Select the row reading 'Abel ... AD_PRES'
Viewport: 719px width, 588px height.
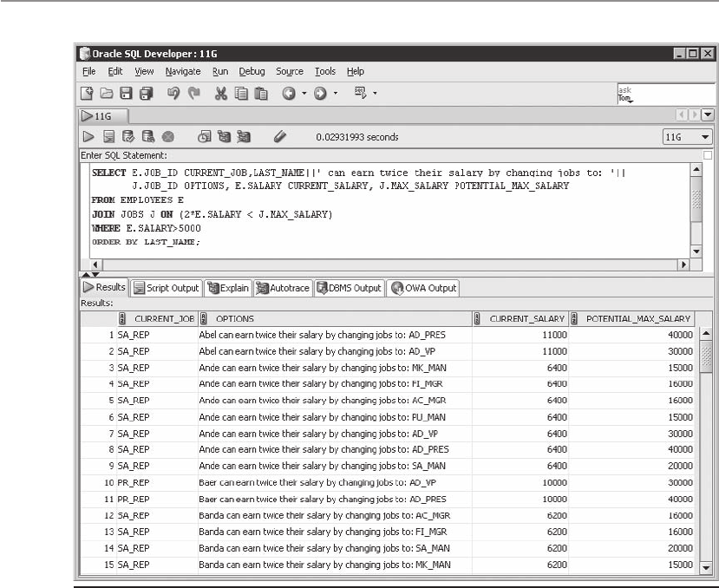[388, 335]
